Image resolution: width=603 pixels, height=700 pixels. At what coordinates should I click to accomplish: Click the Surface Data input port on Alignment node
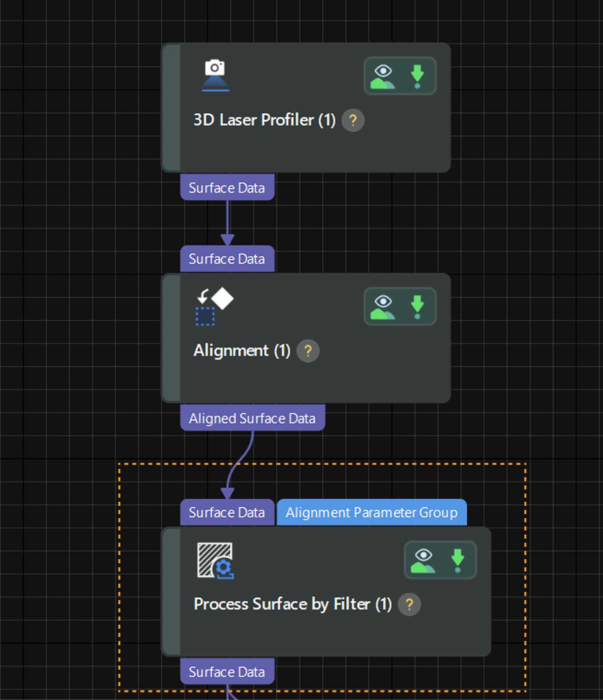227,259
